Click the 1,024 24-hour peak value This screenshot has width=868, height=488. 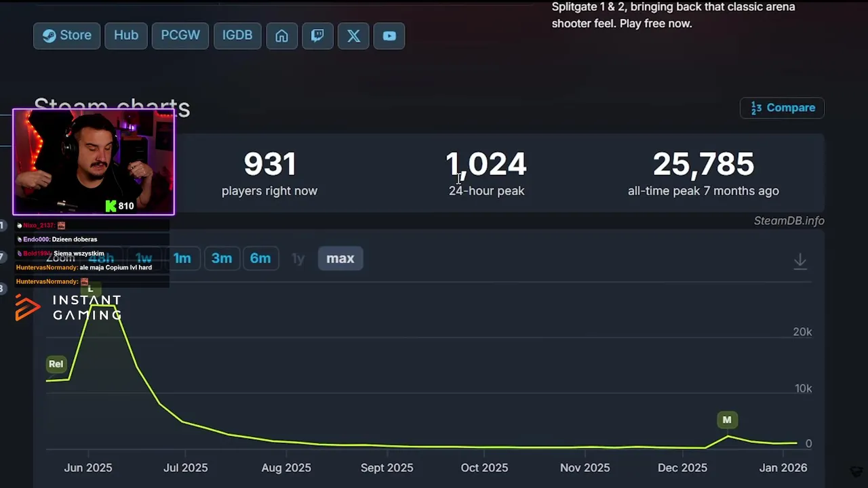tap(486, 165)
